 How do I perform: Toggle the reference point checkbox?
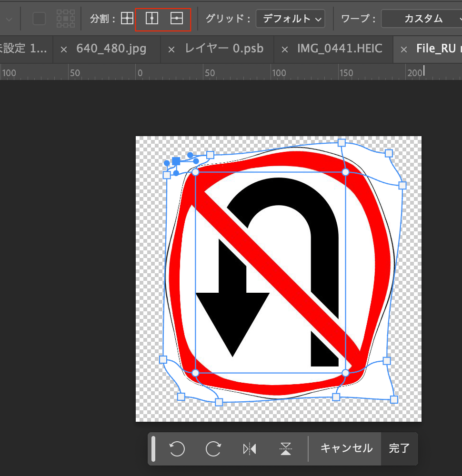39,19
